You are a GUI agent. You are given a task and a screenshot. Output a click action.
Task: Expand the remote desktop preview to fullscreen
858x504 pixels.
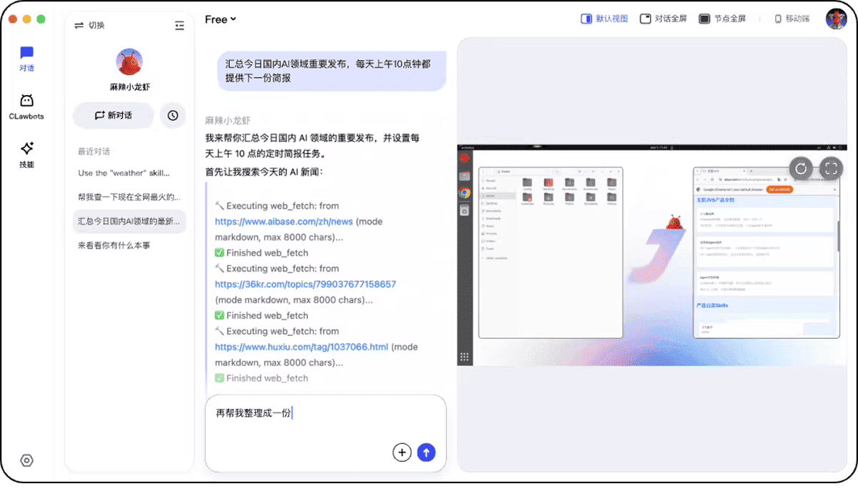(831, 169)
